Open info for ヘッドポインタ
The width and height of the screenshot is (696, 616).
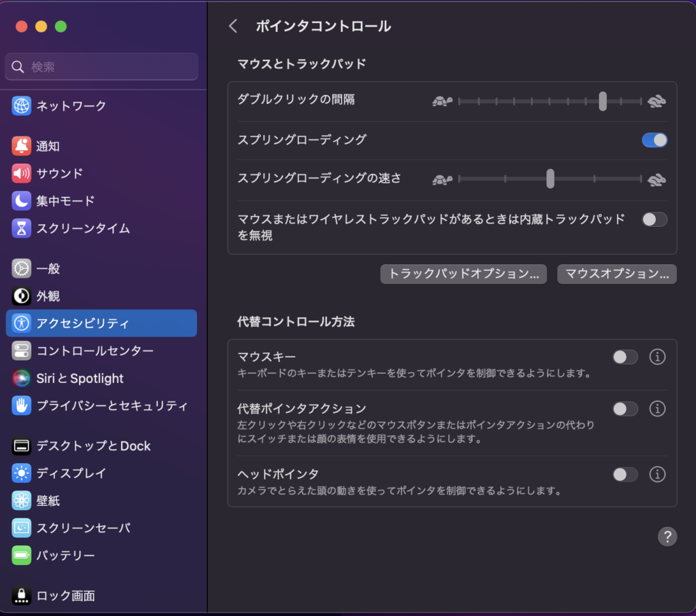(x=657, y=475)
